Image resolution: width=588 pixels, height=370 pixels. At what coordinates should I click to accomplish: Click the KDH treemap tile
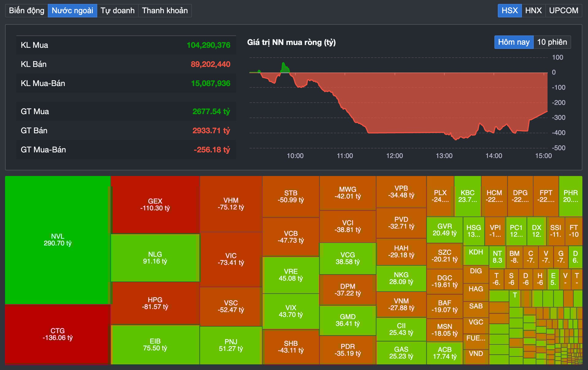[x=476, y=255]
